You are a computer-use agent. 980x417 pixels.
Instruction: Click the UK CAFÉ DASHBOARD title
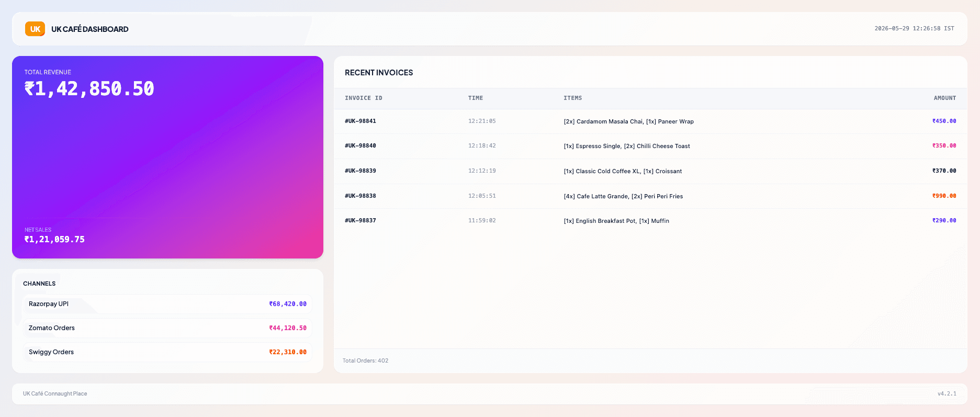(x=89, y=29)
